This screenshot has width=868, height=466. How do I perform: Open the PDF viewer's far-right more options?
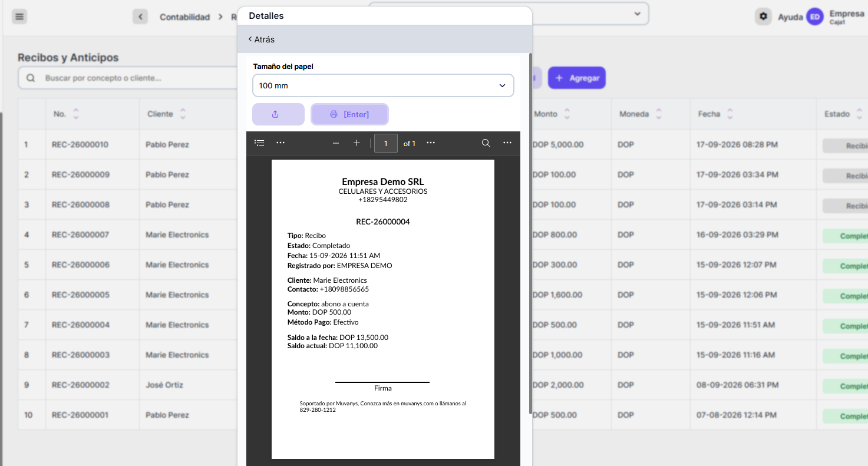(x=507, y=143)
